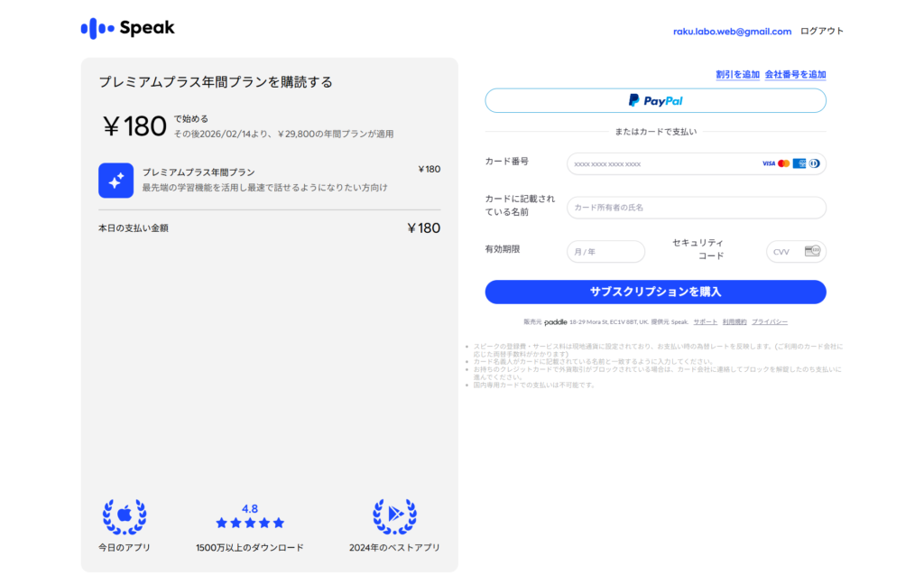
Task: Focus the 月 / 年 expiry date field
Action: pos(605,252)
